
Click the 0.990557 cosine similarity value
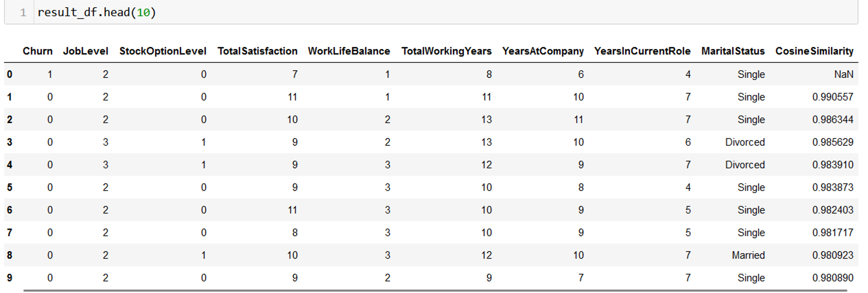[x=832, y=97]
